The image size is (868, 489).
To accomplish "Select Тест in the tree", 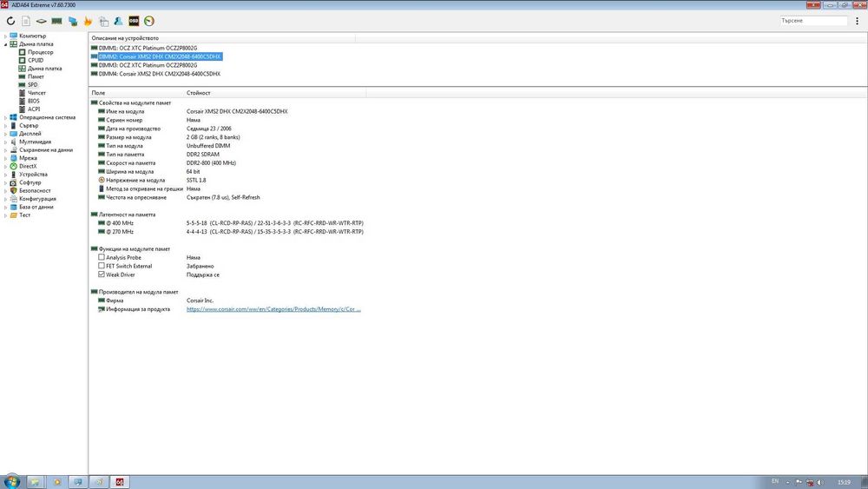I will 24,215.
